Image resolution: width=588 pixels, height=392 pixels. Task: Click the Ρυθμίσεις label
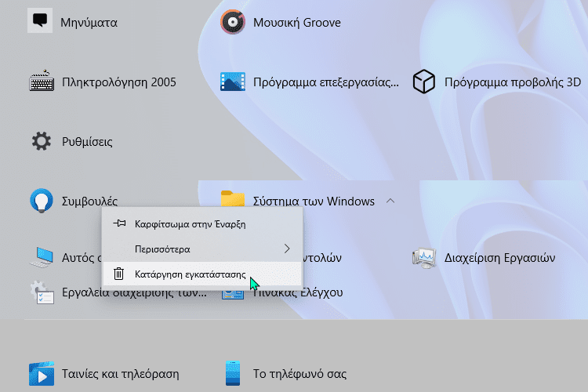[x=87, y=142]
